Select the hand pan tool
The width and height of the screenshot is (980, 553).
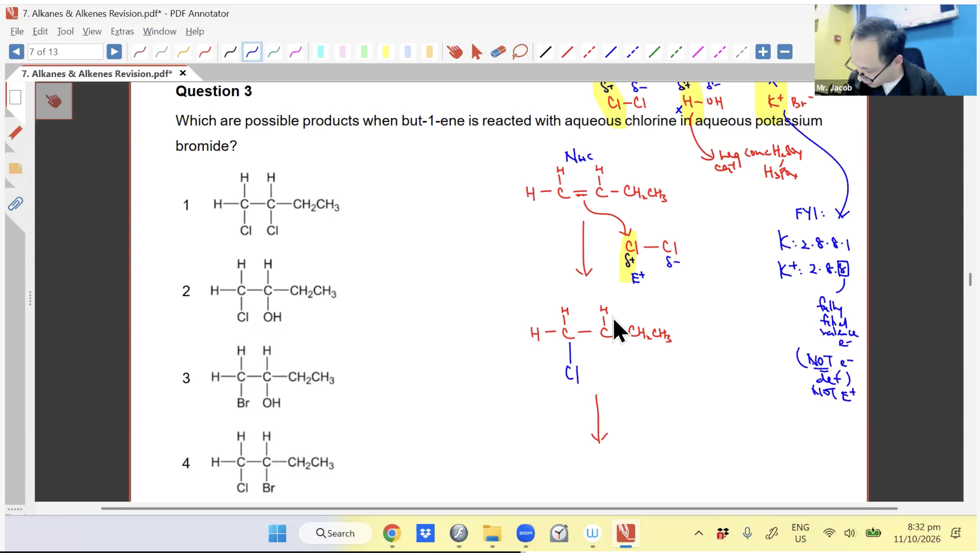455,52
